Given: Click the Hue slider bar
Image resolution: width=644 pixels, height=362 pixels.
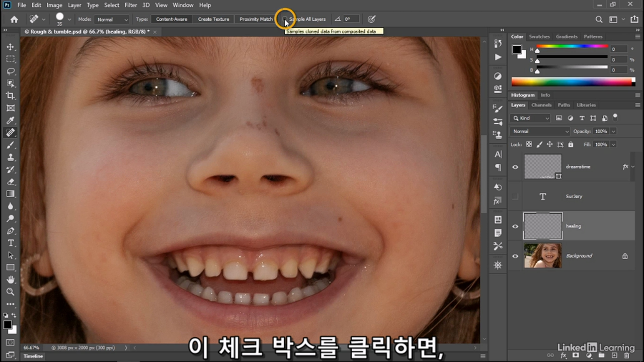Looking at the screenshot, I should point(572,46).
